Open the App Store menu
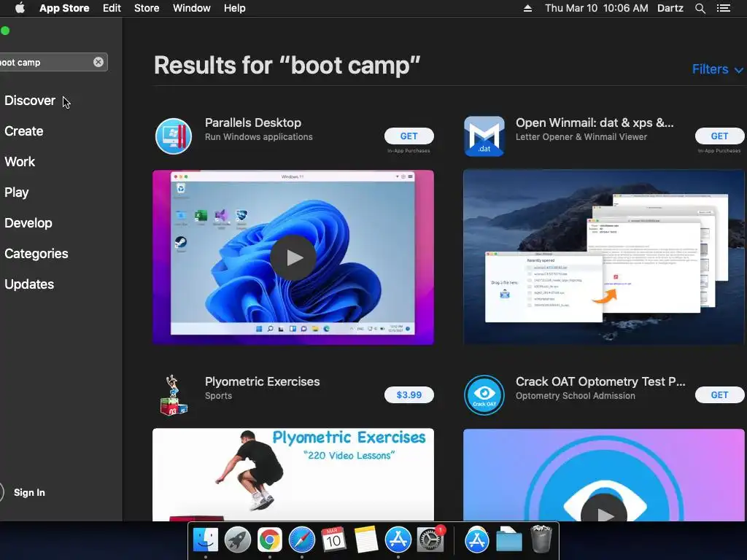 pos(64,8)
